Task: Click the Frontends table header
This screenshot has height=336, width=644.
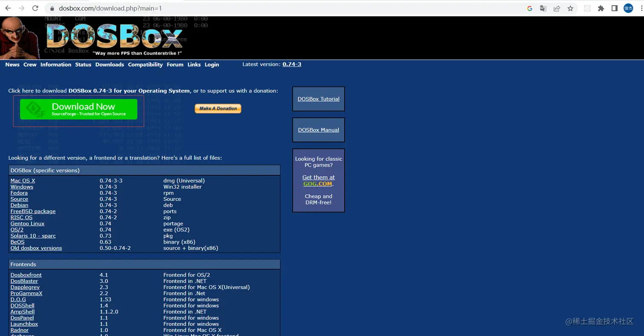Action: [144, 265]
